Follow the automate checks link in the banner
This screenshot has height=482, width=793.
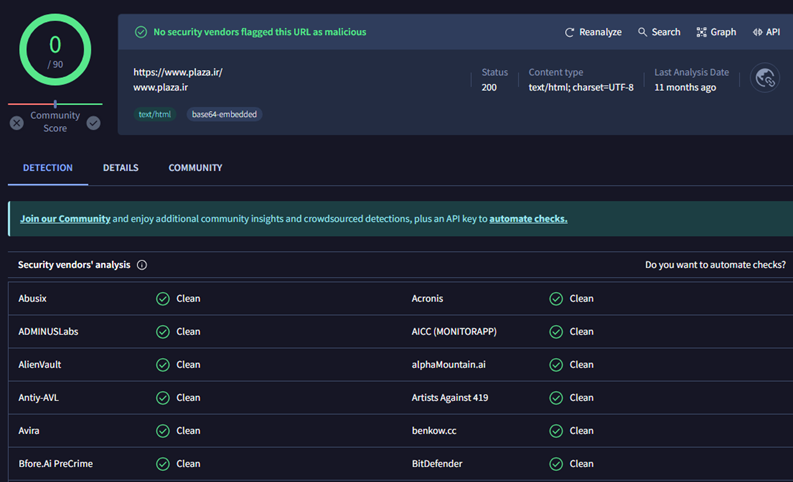click(x=528, y=218)
